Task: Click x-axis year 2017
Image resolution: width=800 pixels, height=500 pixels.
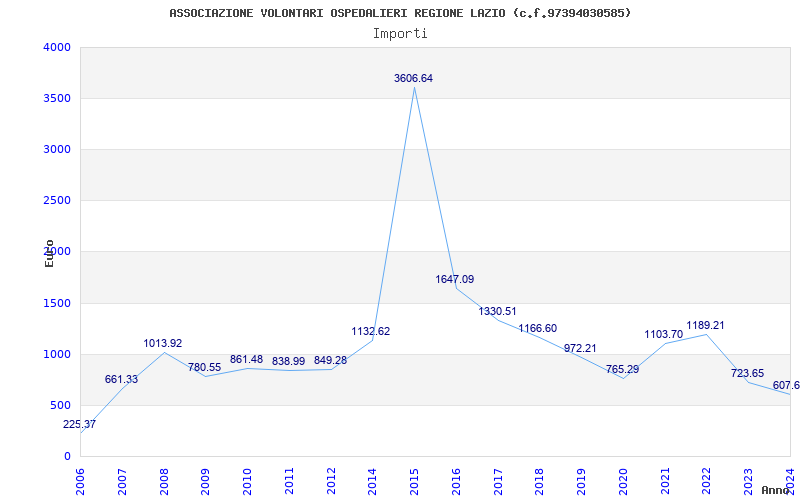Action: pyautogui.click(x=498, y=482)
